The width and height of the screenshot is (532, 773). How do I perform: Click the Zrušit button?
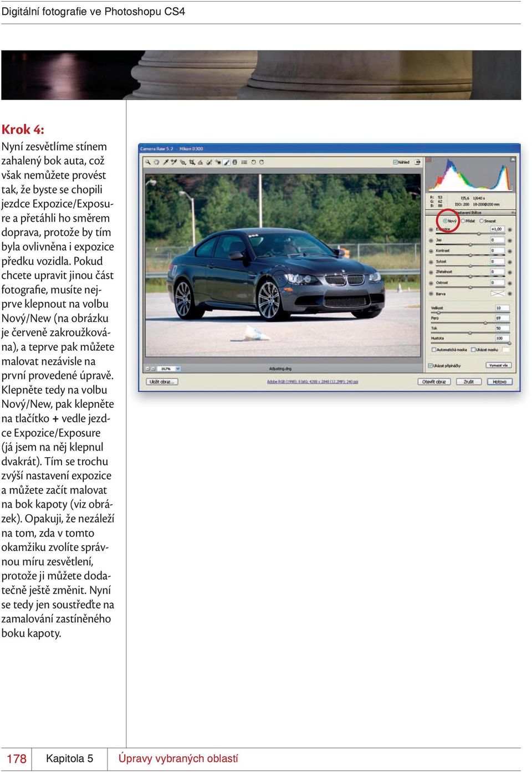[x=469, y=382]
